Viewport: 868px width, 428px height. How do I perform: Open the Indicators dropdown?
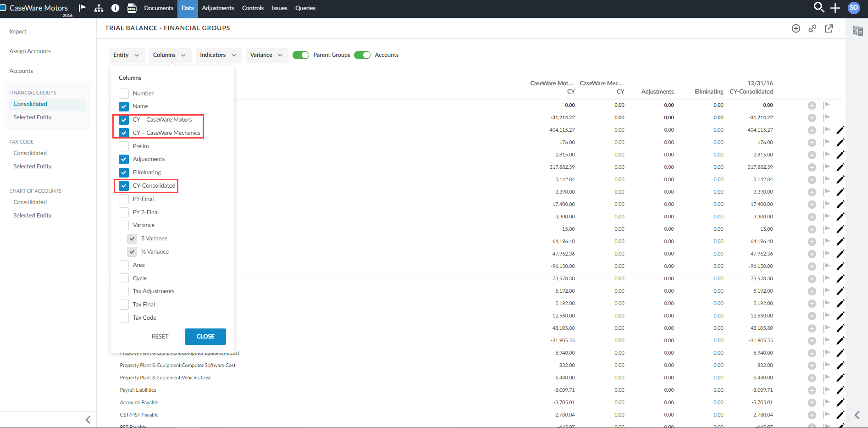218,55
